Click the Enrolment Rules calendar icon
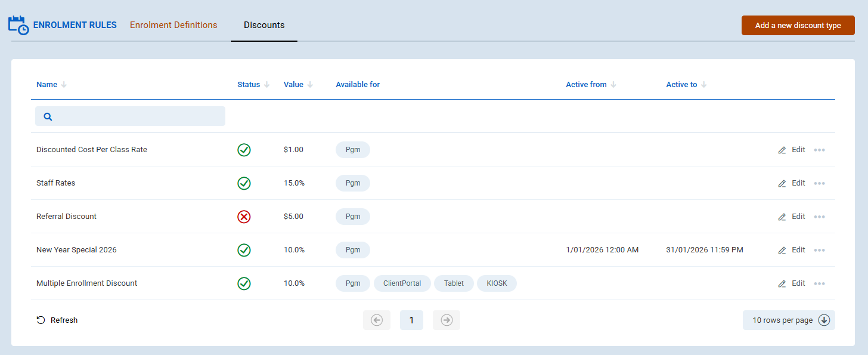Image resolution: width=868 pixels, height=355 pixels. click(18, 26)
